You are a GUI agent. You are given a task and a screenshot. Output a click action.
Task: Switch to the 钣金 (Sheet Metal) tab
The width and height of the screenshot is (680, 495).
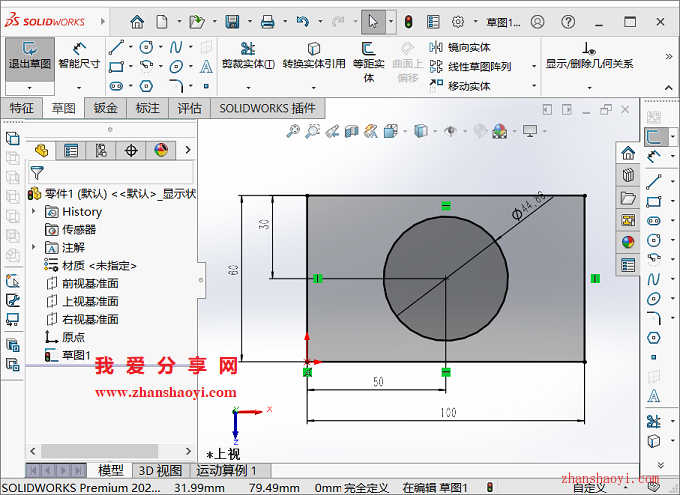tap(105, 108)
